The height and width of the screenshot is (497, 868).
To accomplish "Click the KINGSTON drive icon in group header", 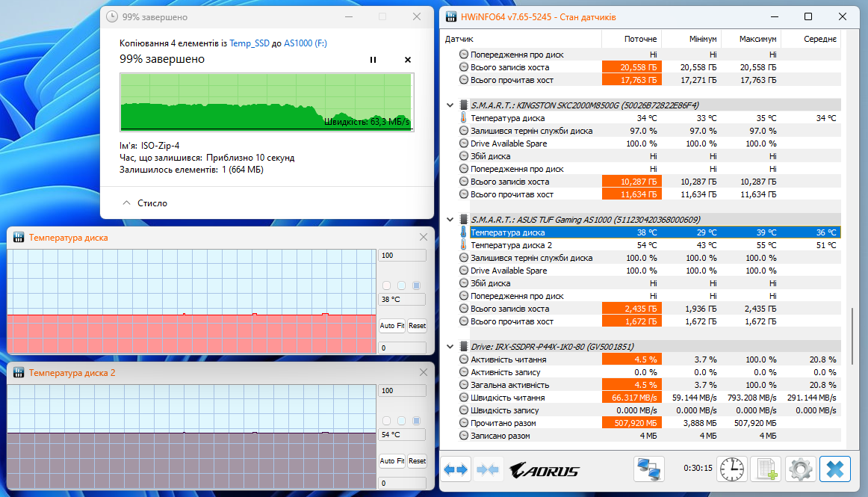I will [x=463, y=105].
